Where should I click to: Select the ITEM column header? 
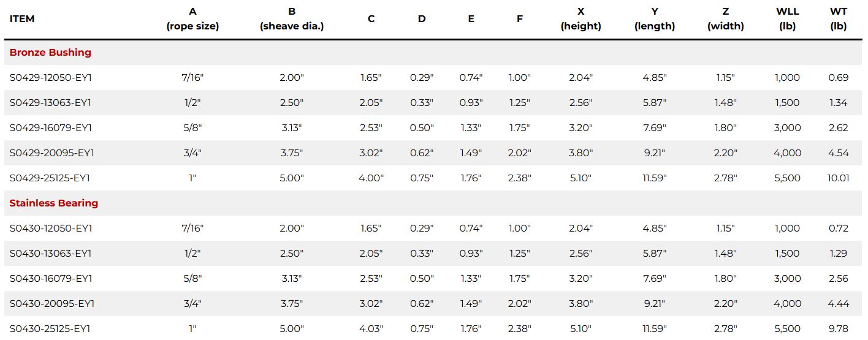[22, 19]
